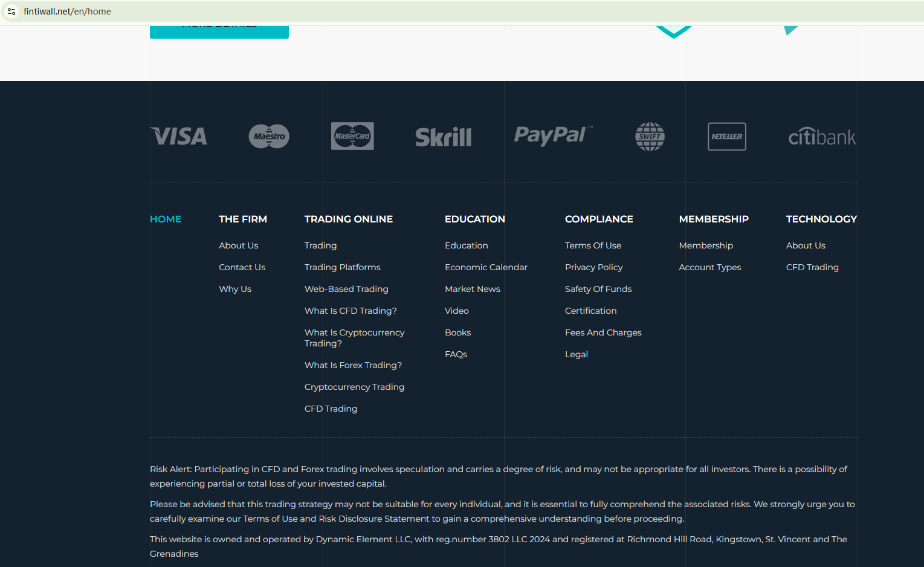Click the Maestro payment logo
This screenshot has width=924, height=567.
pyautogui.click(x=269, y=136)
